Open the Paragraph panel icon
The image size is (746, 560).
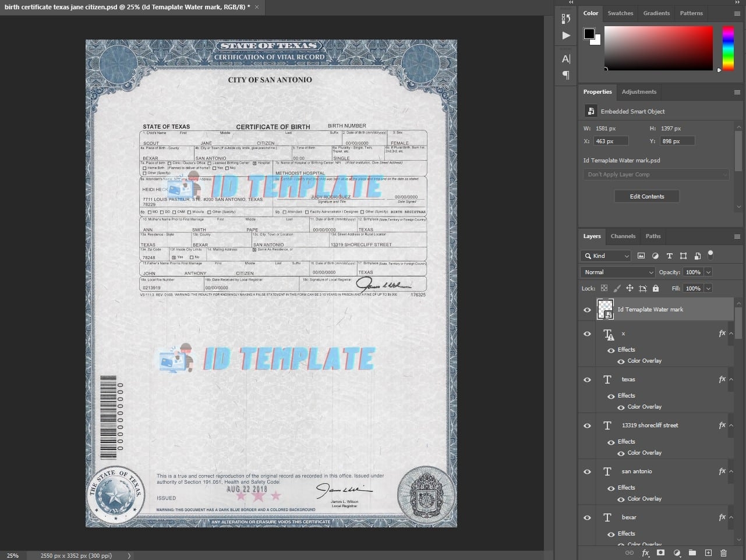point(566,75)
